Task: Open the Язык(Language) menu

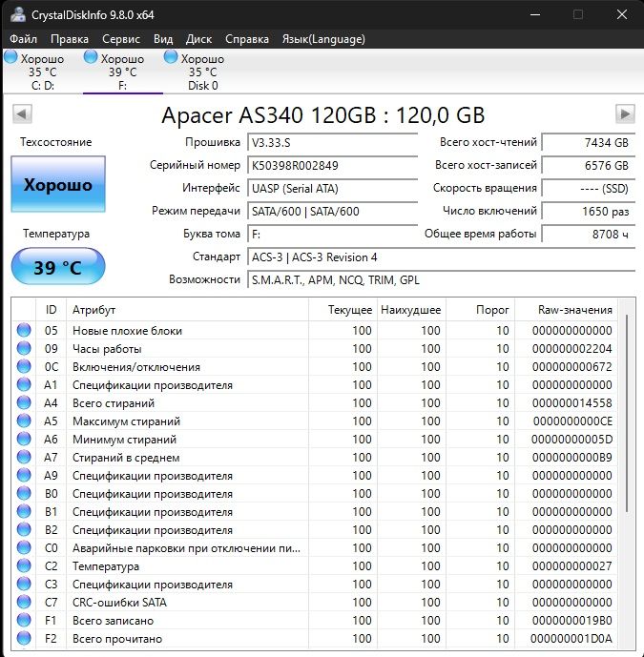Action: point(323,39)
